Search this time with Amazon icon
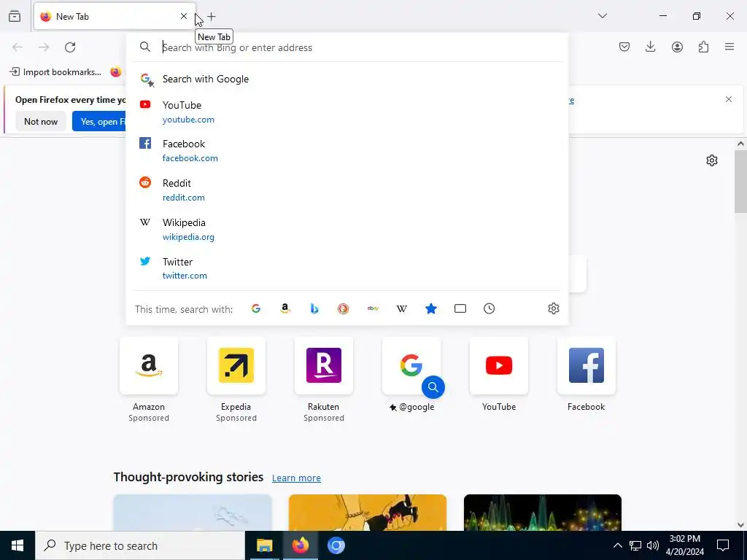 285,308
